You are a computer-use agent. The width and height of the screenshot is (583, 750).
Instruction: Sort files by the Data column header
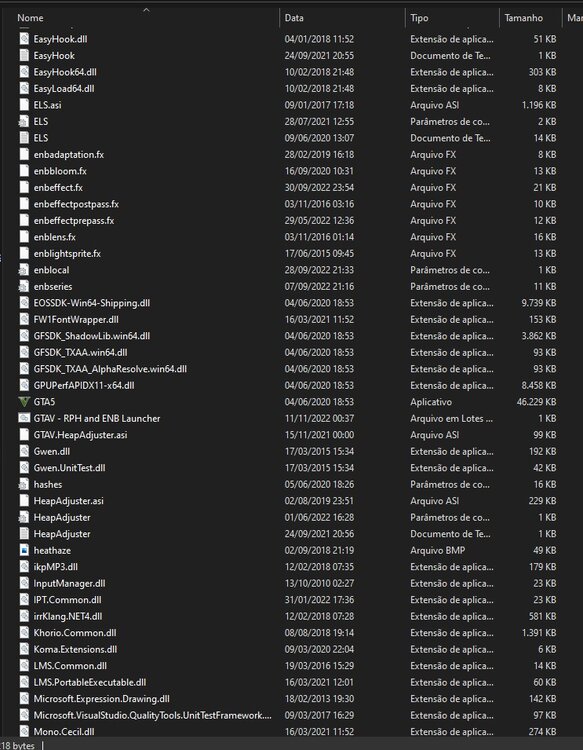[x=294, y=18]
